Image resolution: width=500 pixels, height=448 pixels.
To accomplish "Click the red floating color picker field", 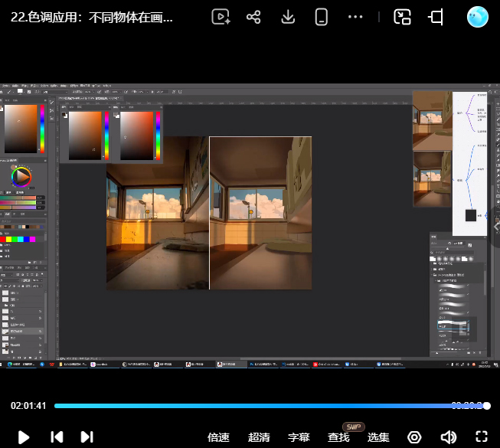I will [x=136, y=136].
